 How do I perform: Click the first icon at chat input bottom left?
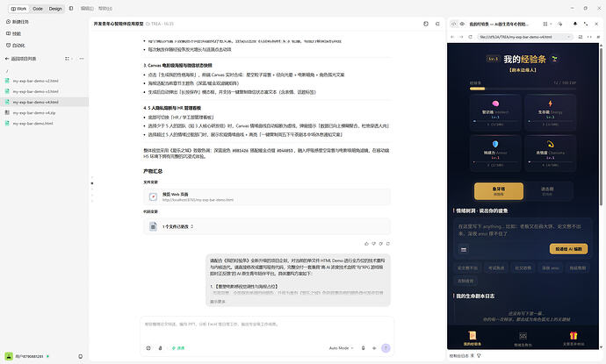(x=148, y=348)
